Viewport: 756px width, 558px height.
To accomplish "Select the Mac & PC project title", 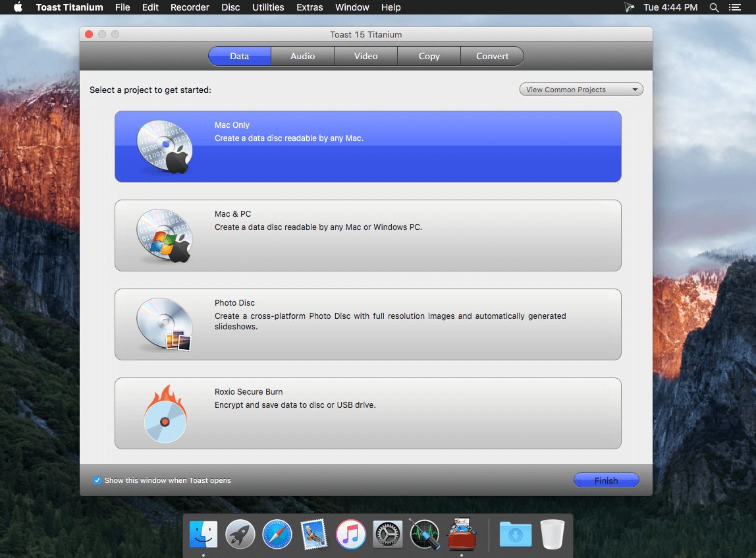I will tap(233, 213).
